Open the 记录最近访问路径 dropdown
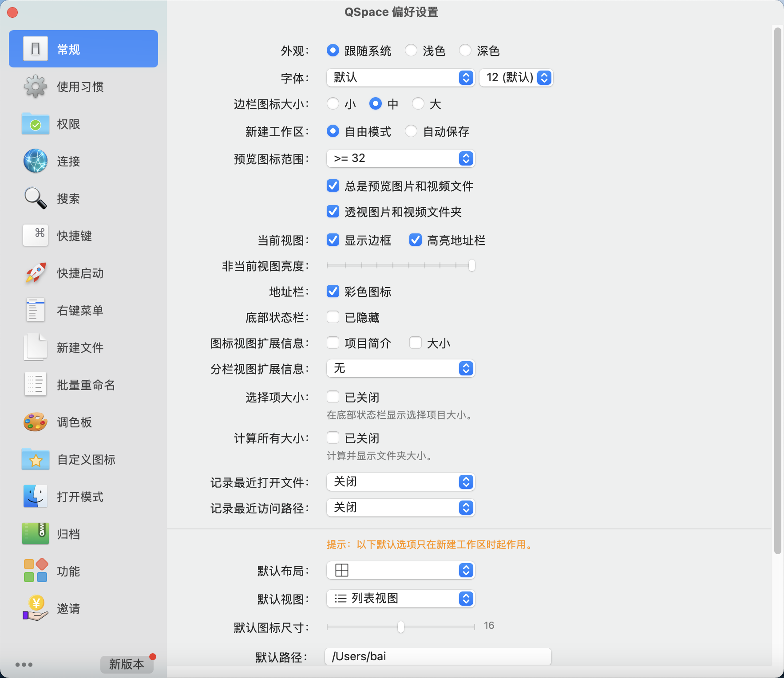 [x=401, y=508]
